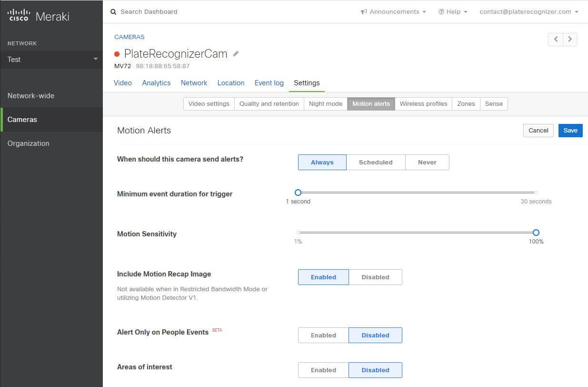The height and width of the screenshot is (387, 588).
Task: Switch to the Video tab
Action: click(123, 83)
